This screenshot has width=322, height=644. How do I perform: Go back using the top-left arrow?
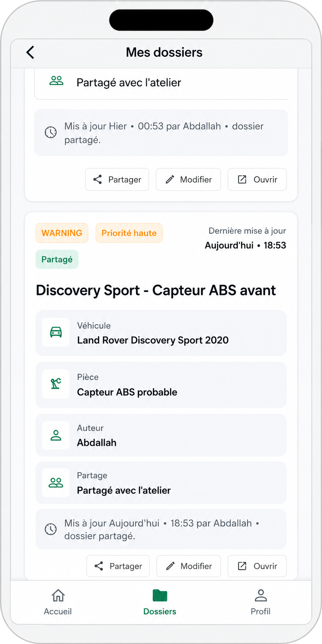[30, 52]
